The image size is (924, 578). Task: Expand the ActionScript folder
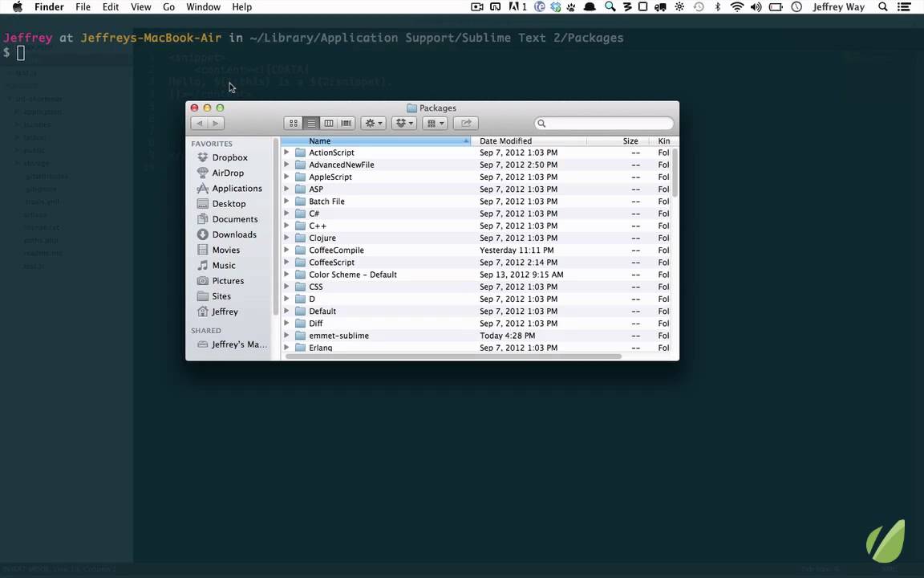click(x=286, y=153)
